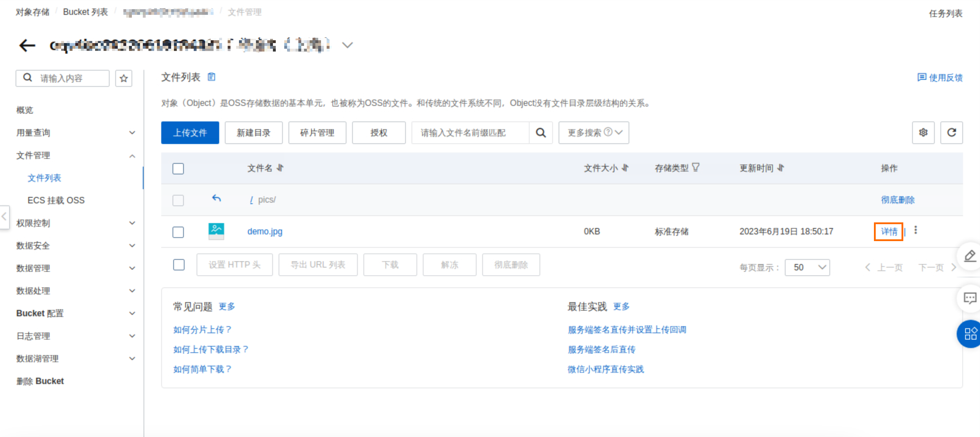980x437 pixels.
Task: Open 概览 in the sidebar menu
Action: (25, 110)
